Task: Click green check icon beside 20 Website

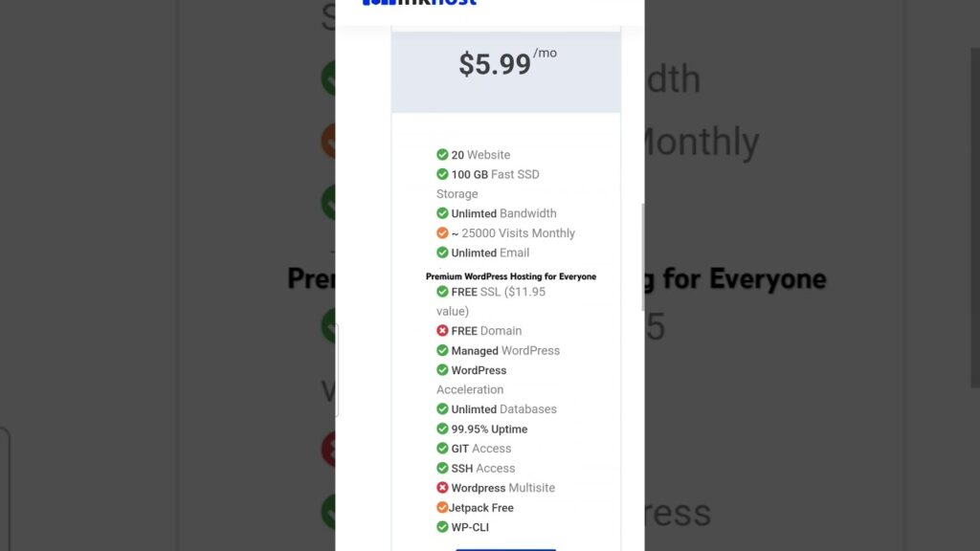Action: tap(442, 154)
